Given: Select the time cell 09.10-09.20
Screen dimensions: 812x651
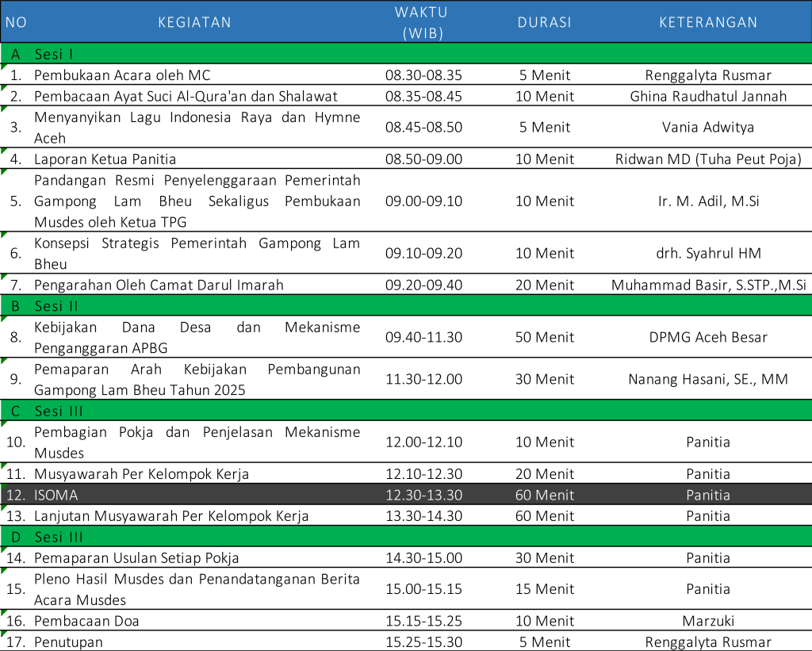Looking at the screenshot, I should pyautogui.click(x=423, y=253).
